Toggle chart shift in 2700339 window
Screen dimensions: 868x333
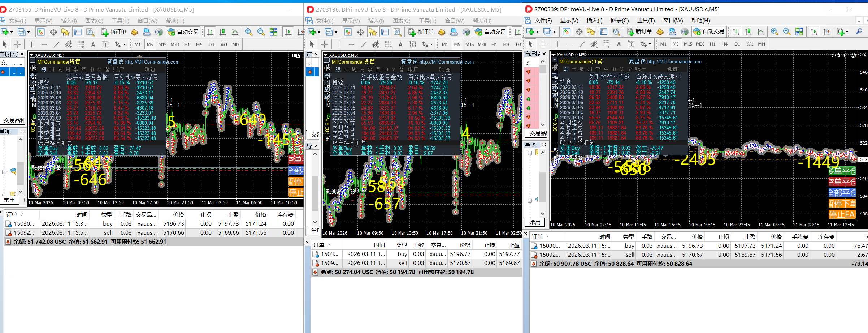(826, 32)
